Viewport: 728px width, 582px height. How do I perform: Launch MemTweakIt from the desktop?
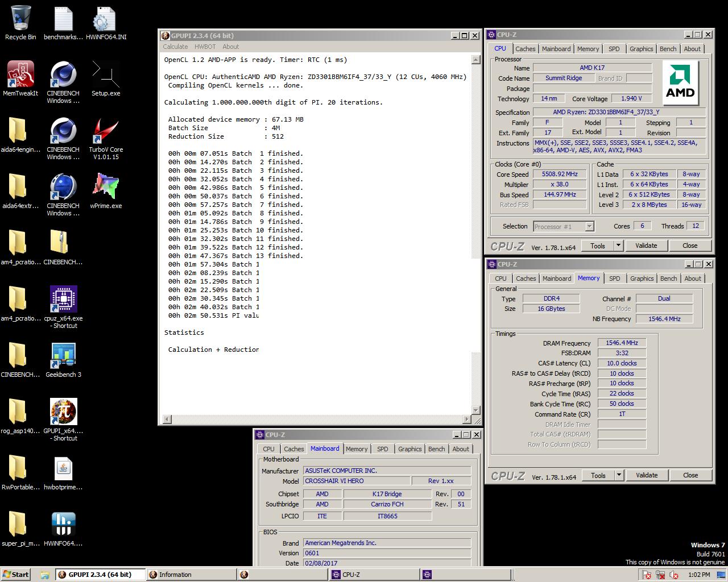coord(20,79)
